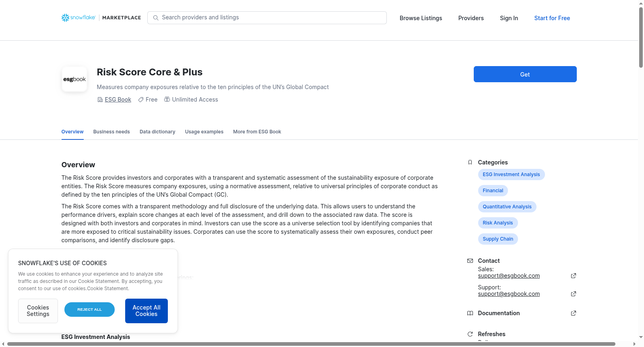The height and width of the screenshot is (347, 644).
Task: Open the Documentation external link icon
Action: 574,313
